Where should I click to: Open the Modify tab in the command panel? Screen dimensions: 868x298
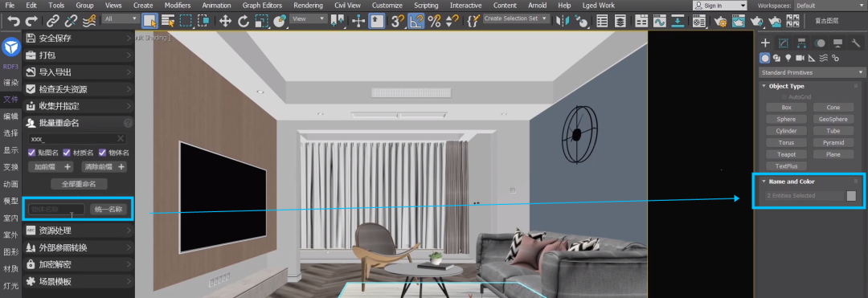pos(784,43)
